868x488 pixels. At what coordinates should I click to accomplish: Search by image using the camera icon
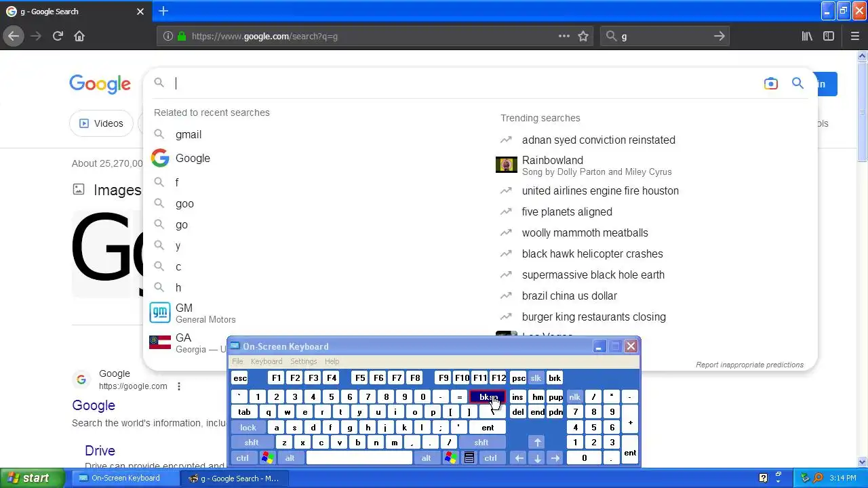tap(771, 83)
